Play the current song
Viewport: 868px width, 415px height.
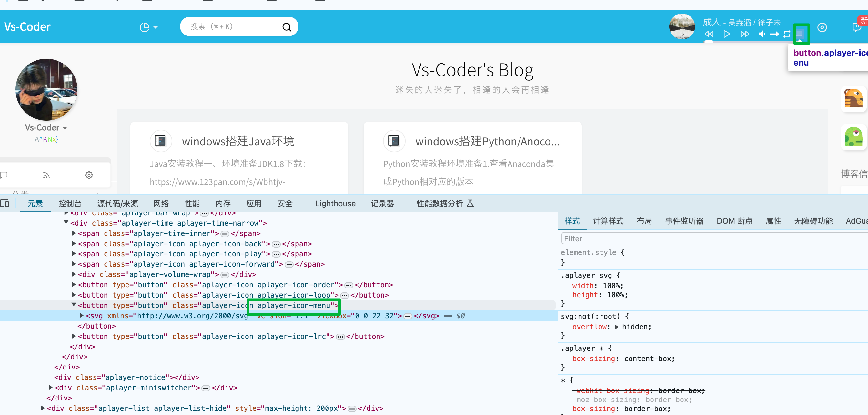click(727, 34)
